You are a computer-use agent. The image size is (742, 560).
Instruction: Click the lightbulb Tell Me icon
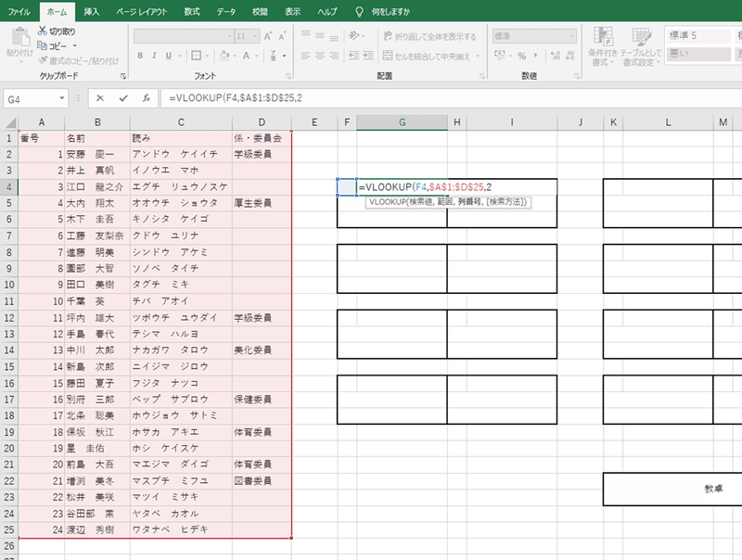359,11
